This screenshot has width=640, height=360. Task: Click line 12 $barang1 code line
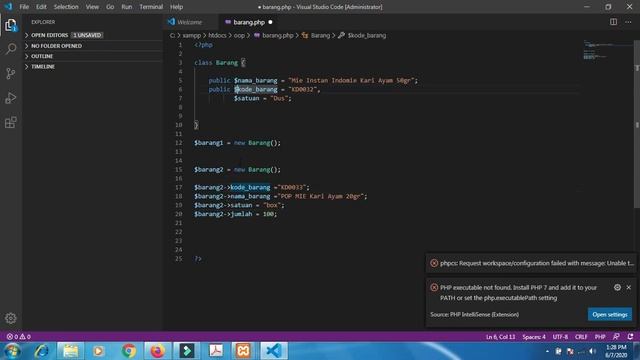click(x=237, y=143)
